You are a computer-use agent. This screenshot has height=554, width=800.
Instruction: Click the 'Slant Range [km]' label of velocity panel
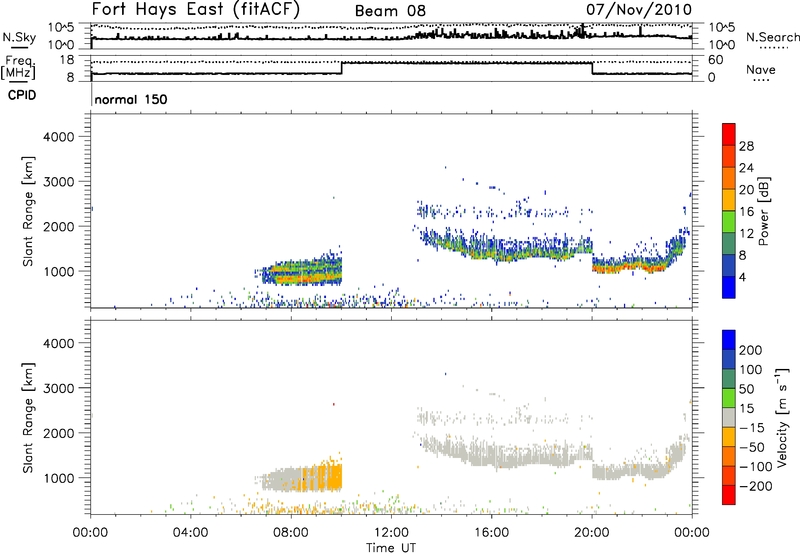click(x=28, y=418)
